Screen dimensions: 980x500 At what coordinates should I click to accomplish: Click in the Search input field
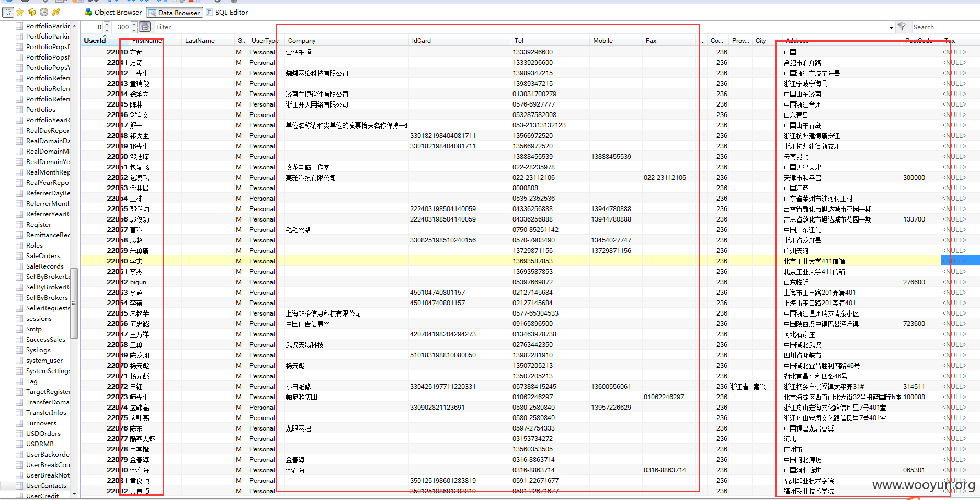coord(945,27)
